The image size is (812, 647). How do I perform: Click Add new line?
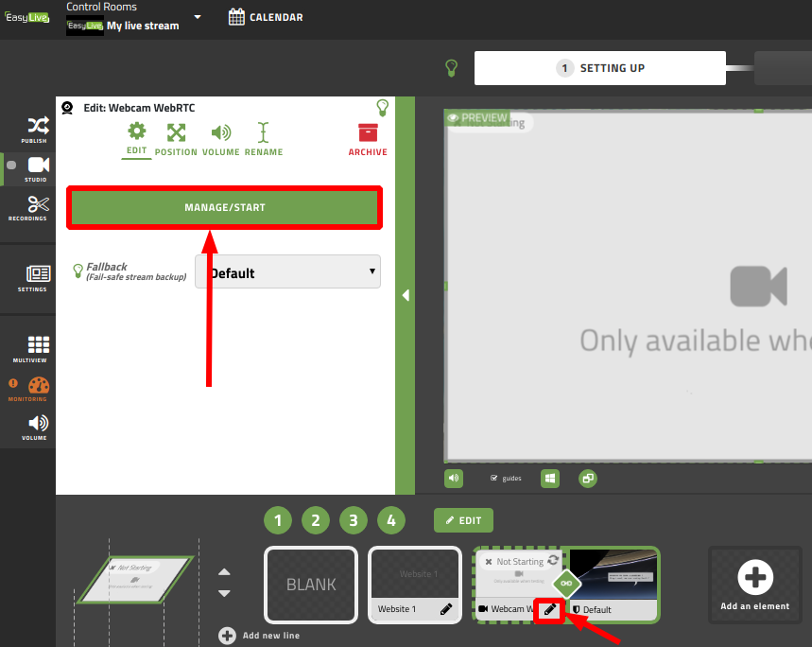[x=259, y=636]
